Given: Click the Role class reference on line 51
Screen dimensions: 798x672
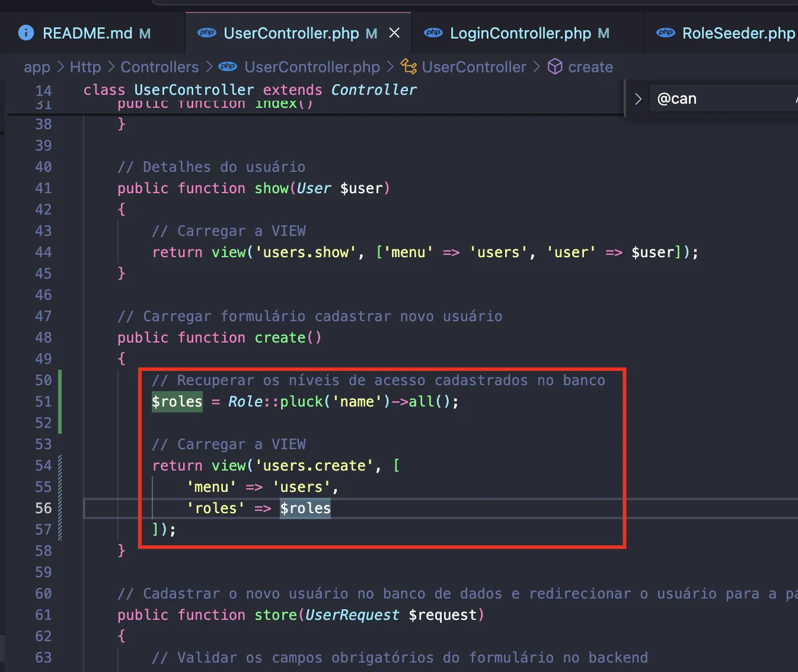Looking at the screenshot, I should click(x=245, y=402).
